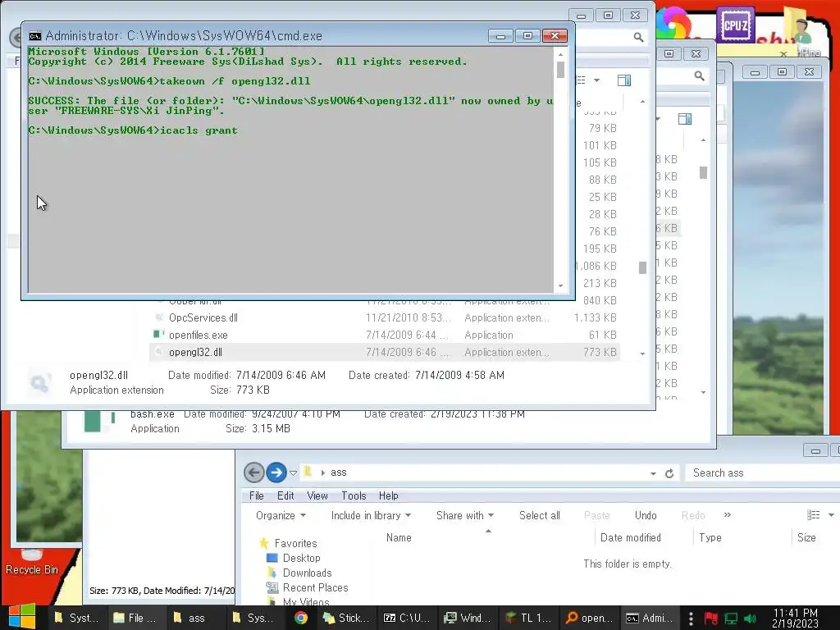840x630 pixels.
Task: Select Downloads in navigation pane
Action: [307, 573]
